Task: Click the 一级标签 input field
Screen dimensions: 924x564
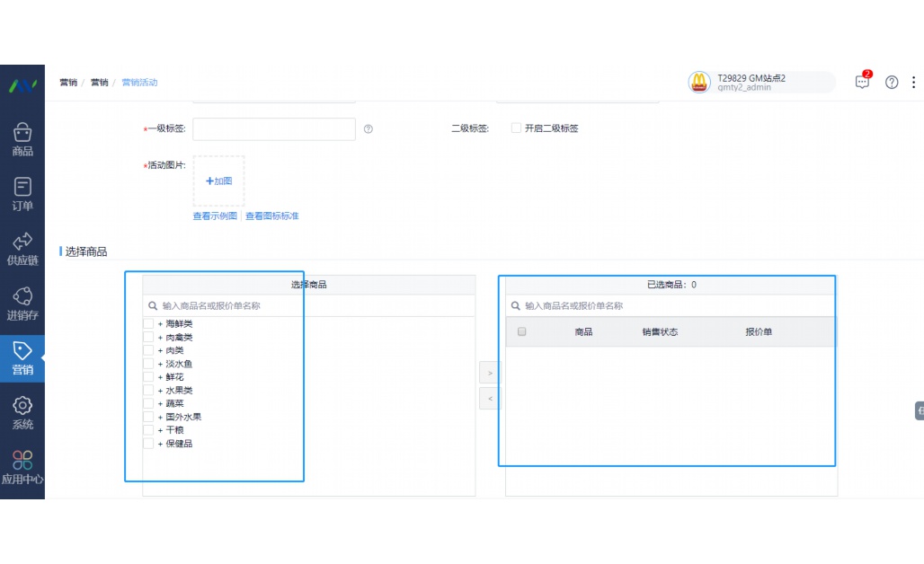Action: coord(273,128)
